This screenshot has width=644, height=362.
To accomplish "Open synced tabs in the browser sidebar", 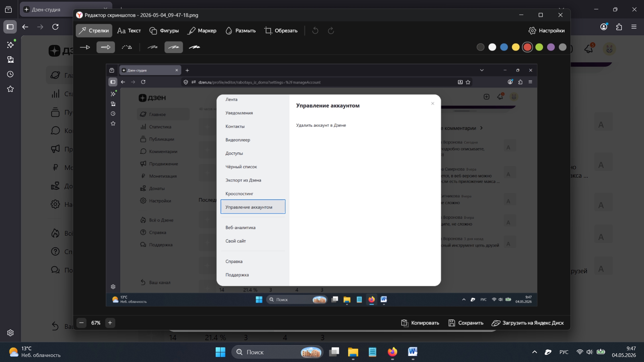I will (10, 59).
